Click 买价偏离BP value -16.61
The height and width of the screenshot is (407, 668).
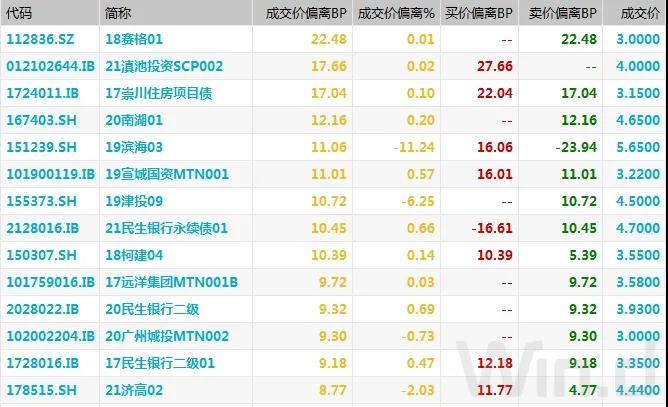point(492,228)
